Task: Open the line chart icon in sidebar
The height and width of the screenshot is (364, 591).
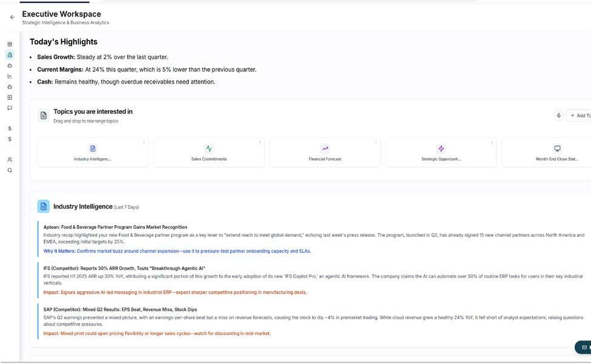Action: [x=10, y=76]
